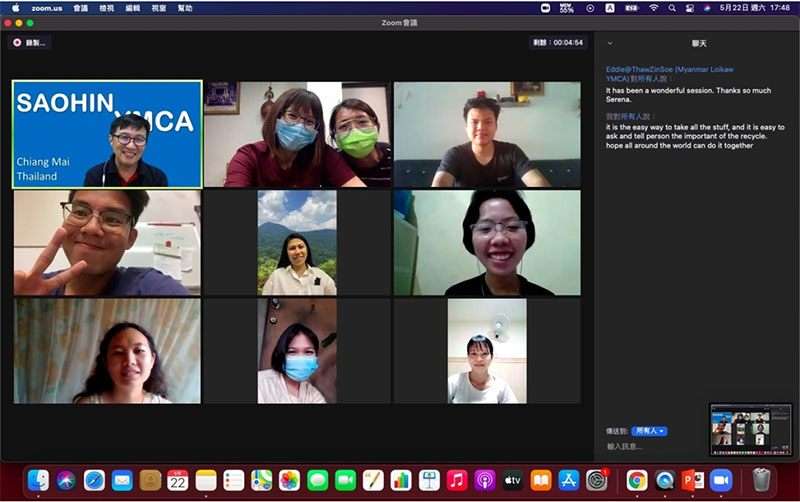Click the recording indicator button 錄製
Image resolution: width=800 pixels, height=502 pixels.
(x=29, y=43)
